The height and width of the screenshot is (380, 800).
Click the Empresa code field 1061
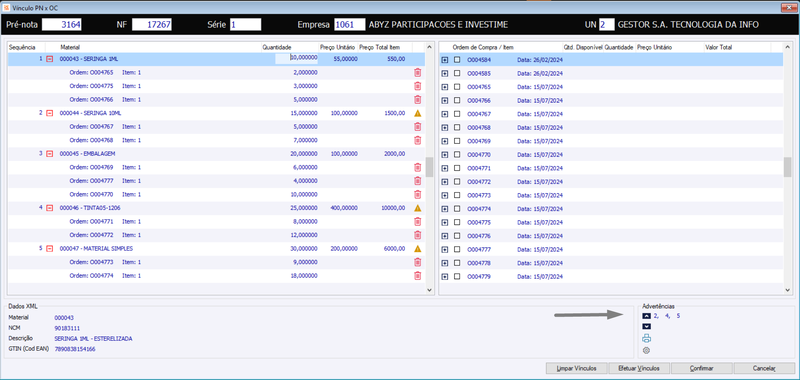[350, 24]
